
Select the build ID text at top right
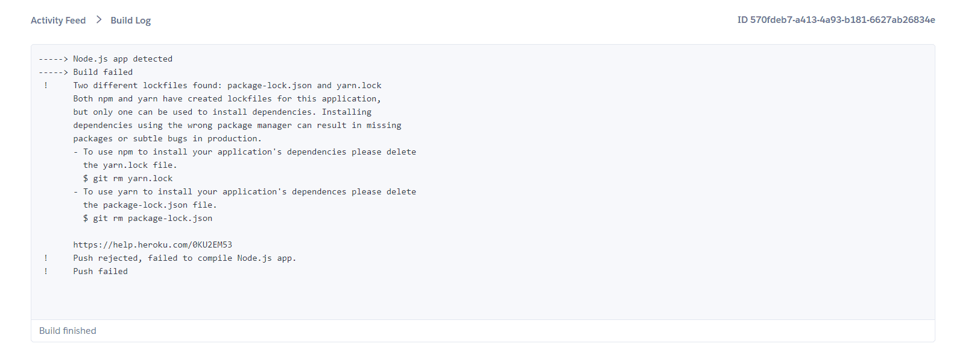click(x=836, y=20)
